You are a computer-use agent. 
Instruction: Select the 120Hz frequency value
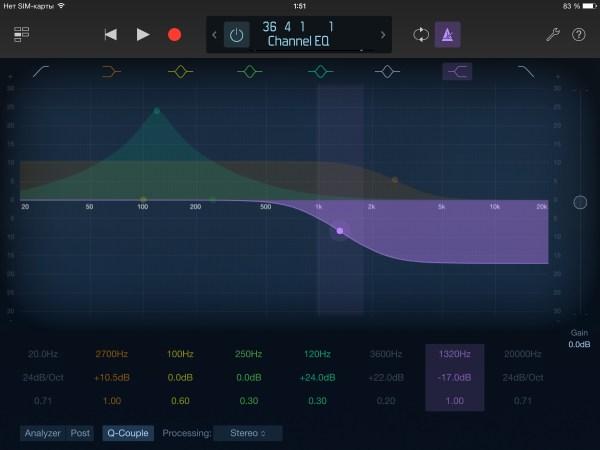click(317, 354)
